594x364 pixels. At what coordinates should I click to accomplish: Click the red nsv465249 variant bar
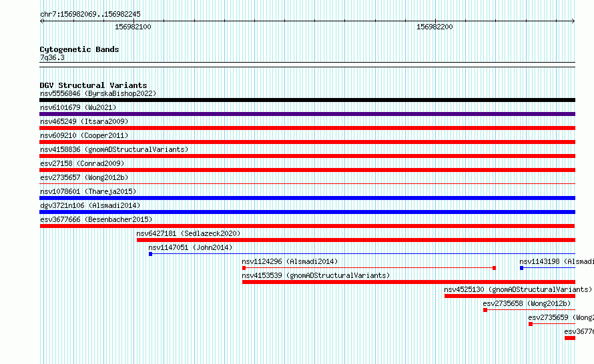[307, 128]
